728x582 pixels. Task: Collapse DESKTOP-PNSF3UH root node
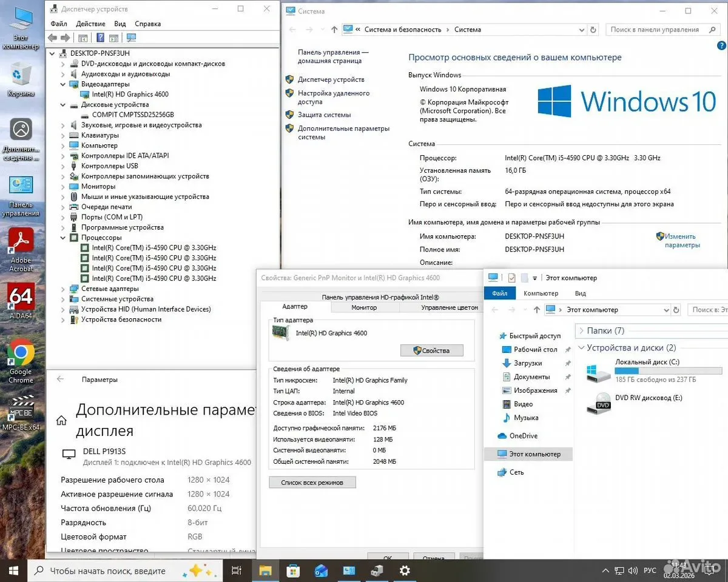(53, 53)
